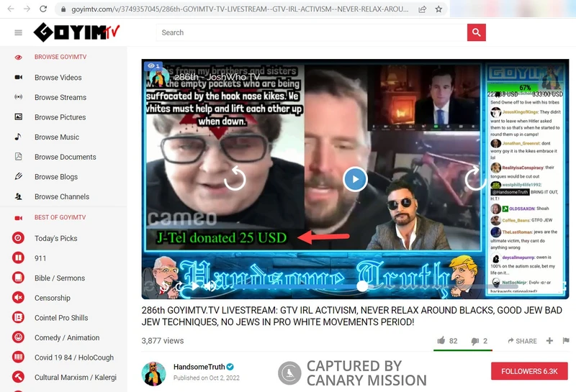The image size is (576, 392).
Task: Click the Browse Music note icon
Action: click(x=18, y=137)
